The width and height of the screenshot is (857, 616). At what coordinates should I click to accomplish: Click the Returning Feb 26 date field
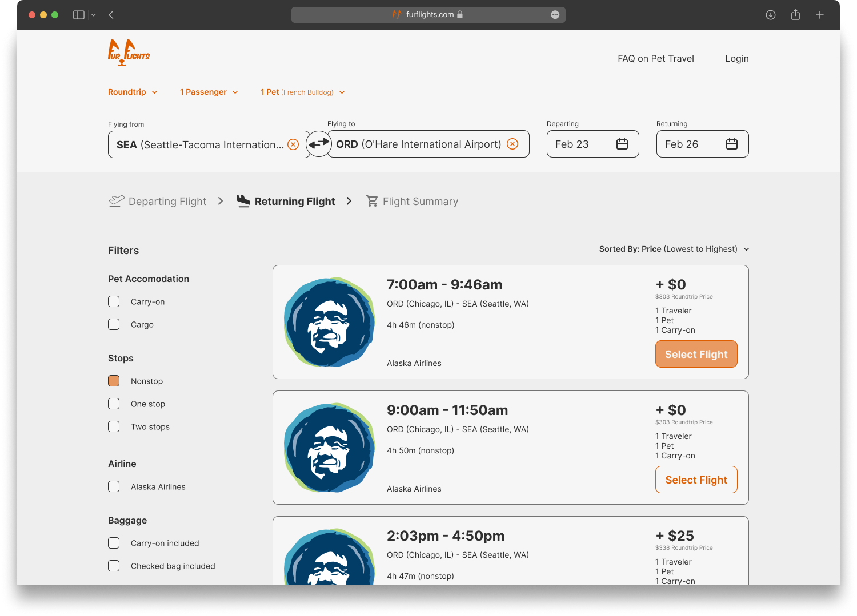[703, 144]
